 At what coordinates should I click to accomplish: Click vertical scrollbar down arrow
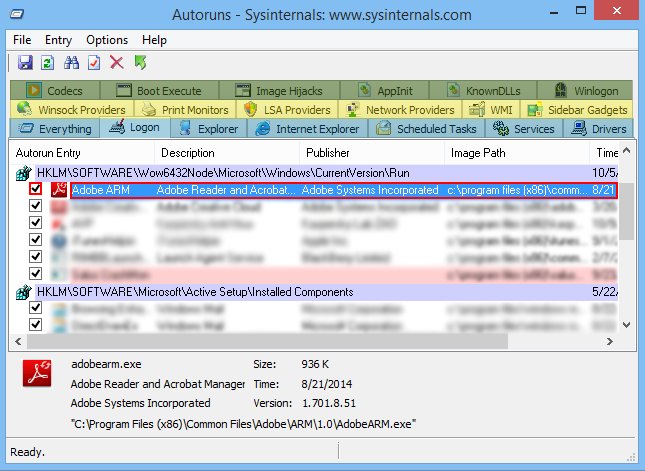[x=626, y=325]
